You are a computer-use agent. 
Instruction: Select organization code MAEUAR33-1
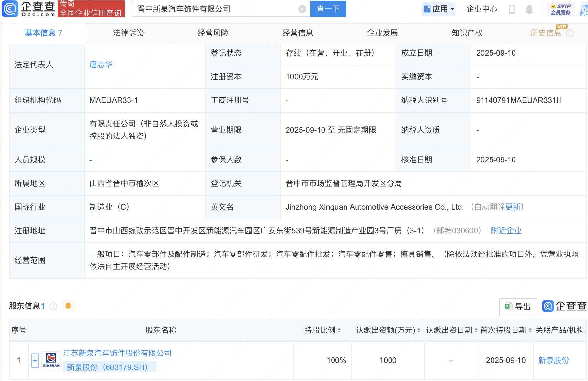[114, 100]
